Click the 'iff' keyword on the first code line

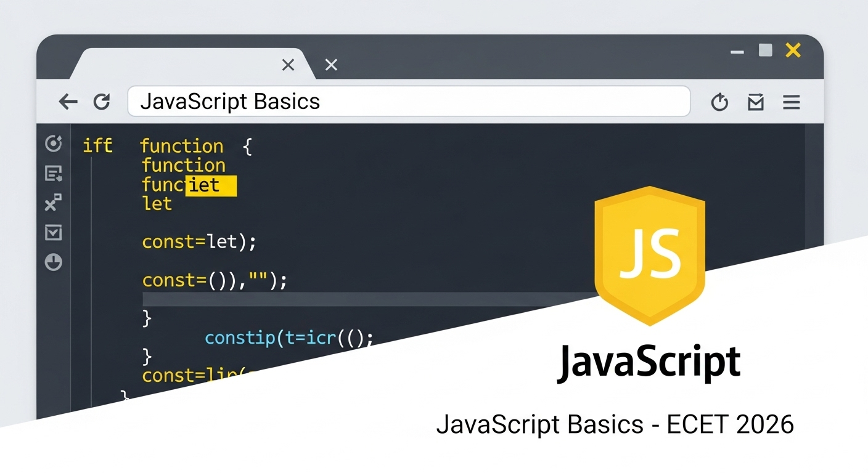coord(97,146)
